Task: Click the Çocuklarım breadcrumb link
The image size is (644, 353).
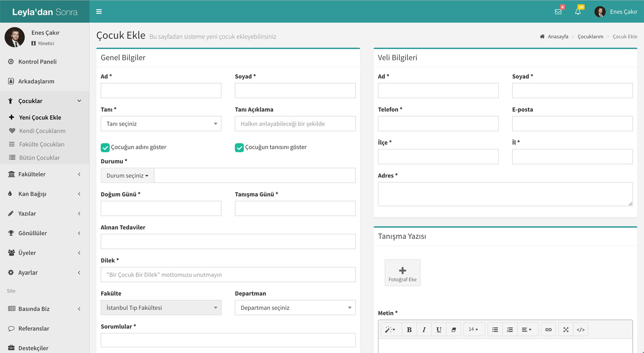Action: [x=590, y=37]
